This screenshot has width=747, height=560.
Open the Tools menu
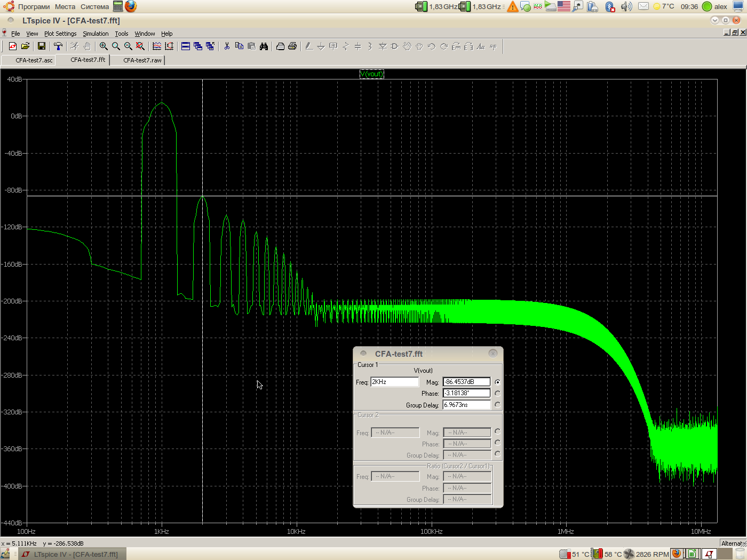[122, 34]
